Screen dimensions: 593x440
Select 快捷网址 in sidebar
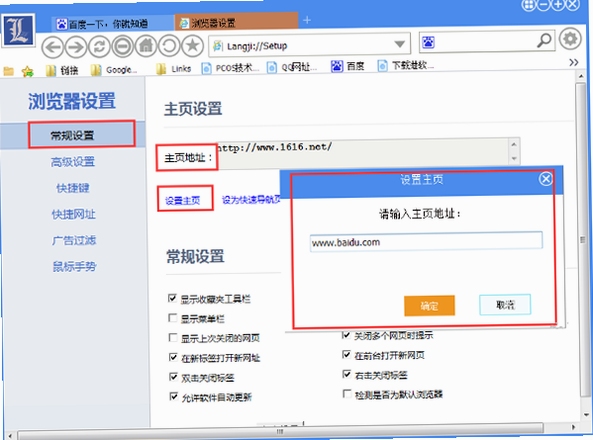click(73, 215)
